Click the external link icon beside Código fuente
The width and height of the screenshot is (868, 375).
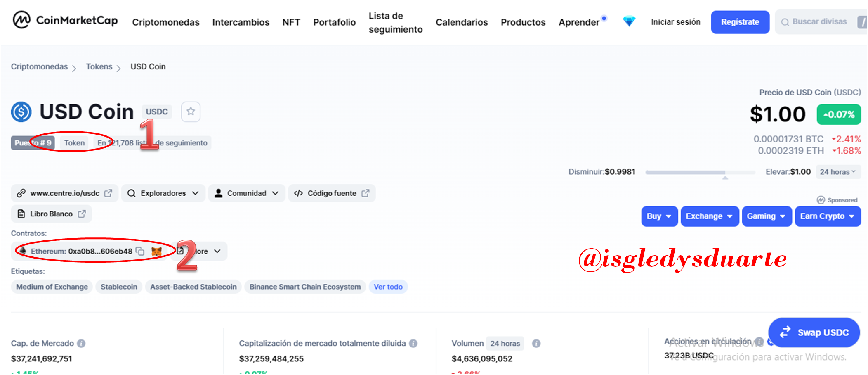tap(365, 193)
